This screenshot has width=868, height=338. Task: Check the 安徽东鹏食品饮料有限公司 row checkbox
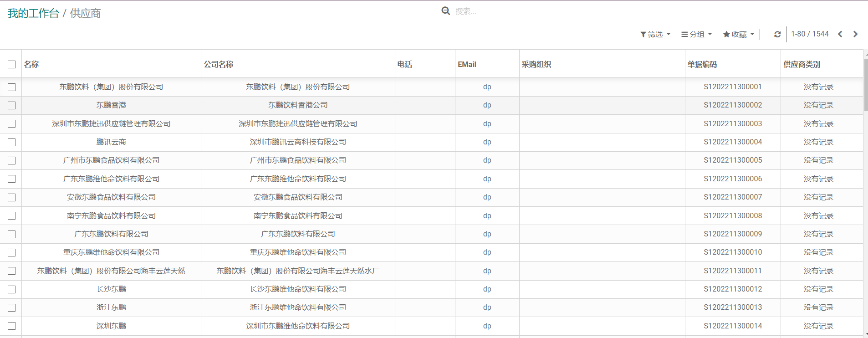point(12,197)
